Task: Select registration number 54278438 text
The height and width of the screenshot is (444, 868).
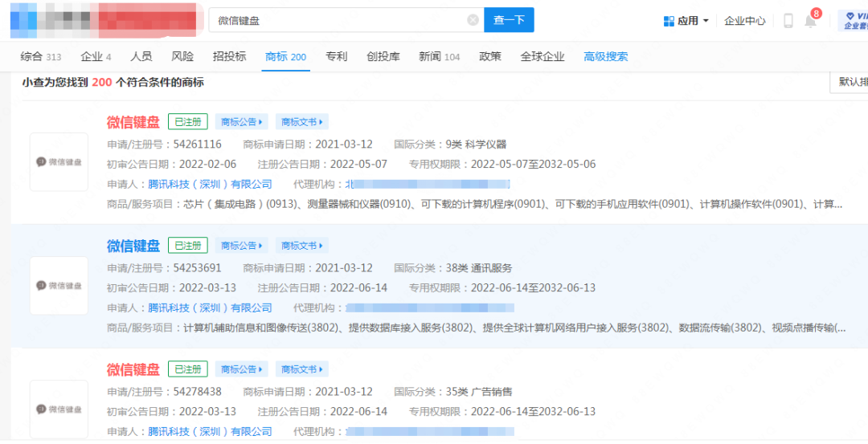Action: (197, 392)
